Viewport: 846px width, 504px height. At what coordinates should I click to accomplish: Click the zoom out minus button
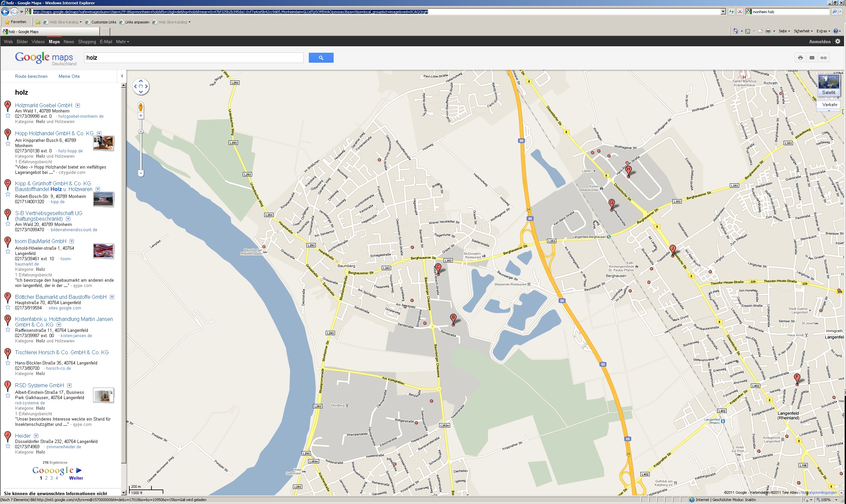(x=141, y=173)
